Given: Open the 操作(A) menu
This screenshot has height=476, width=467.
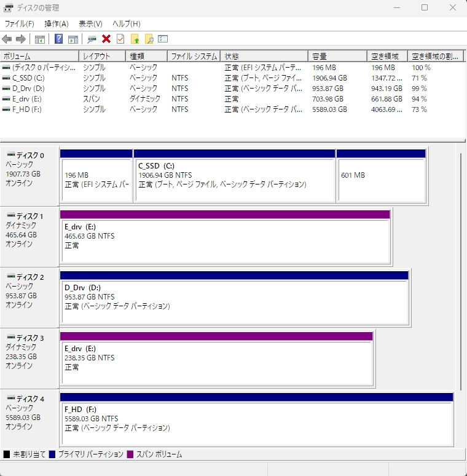Looking at the screenshot, I should pos(57,24).
